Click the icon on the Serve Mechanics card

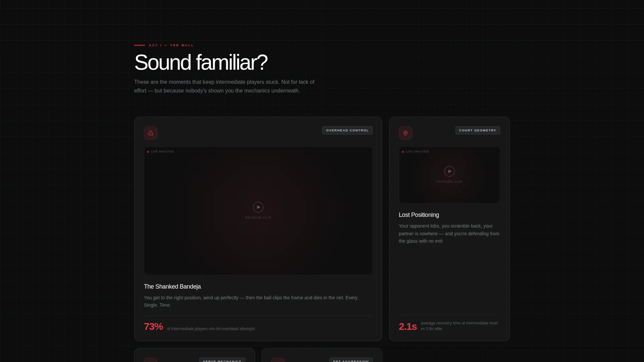click(151, 360)
